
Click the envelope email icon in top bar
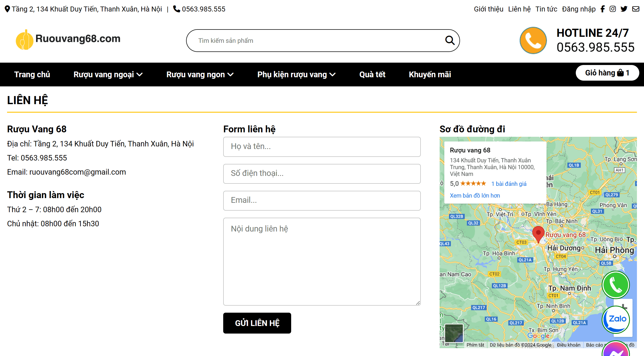click(x=636, y=9)
